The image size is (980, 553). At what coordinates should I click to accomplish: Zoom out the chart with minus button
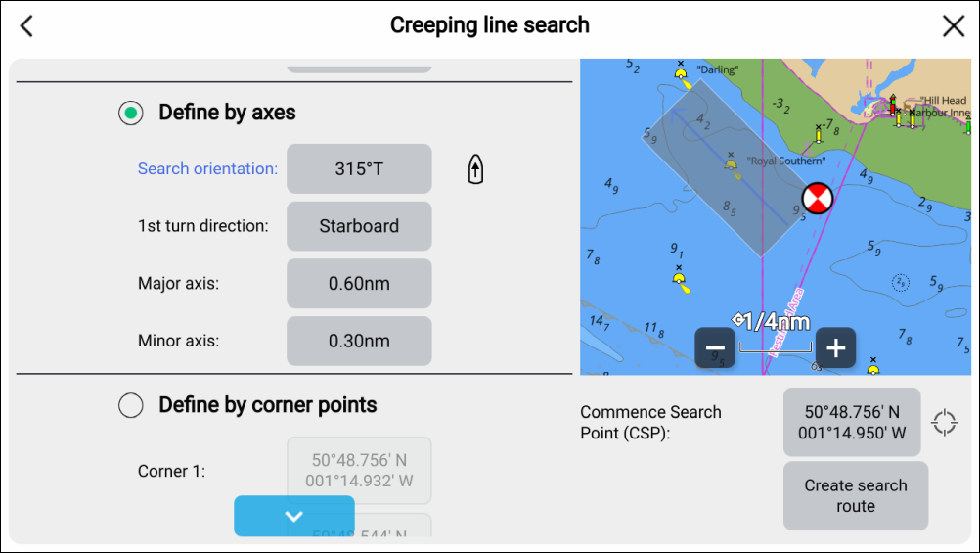(715, 347)
